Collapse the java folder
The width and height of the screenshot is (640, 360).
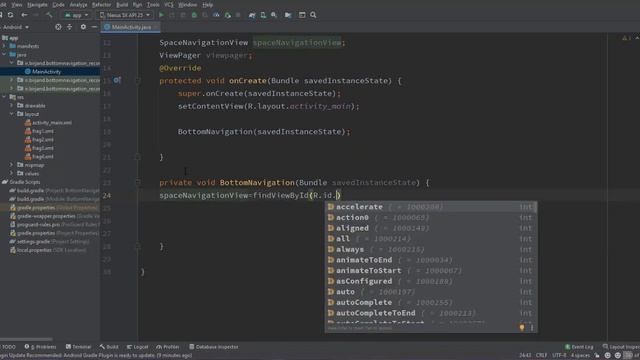(x=4, y=55)
